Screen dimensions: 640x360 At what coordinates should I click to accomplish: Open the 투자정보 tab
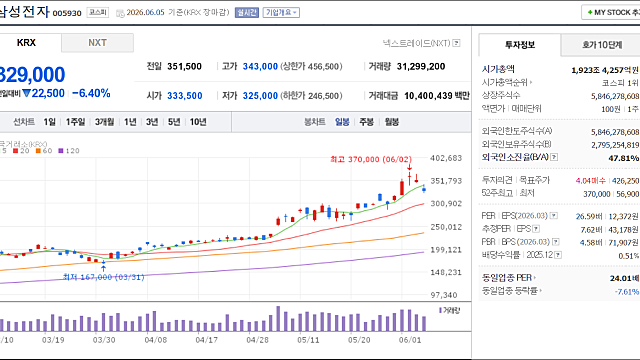pos(520,45)
